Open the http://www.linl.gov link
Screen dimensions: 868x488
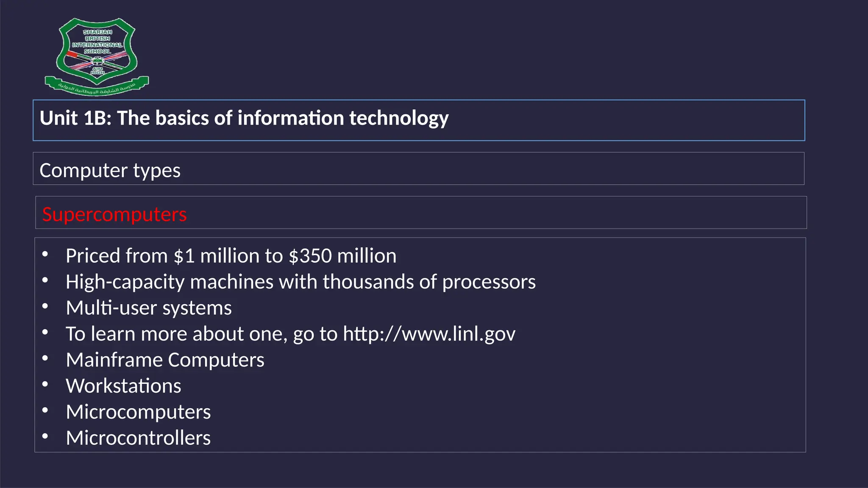coord(429,334)
